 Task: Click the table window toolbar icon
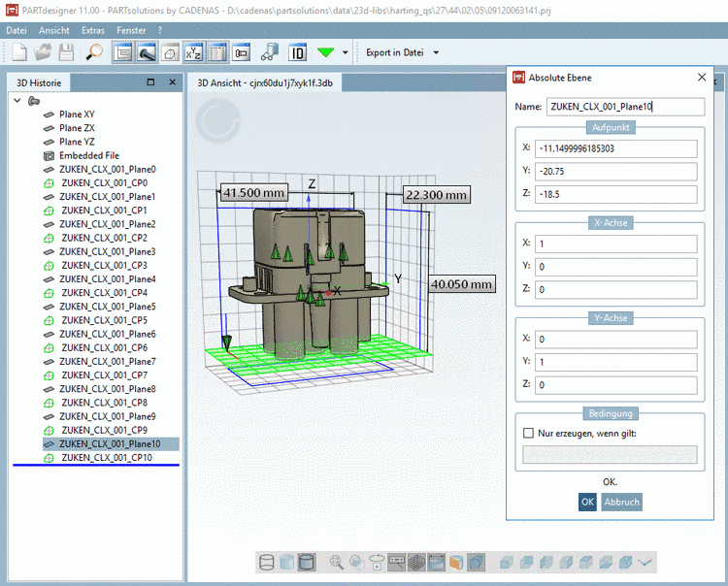pos(218,52)
